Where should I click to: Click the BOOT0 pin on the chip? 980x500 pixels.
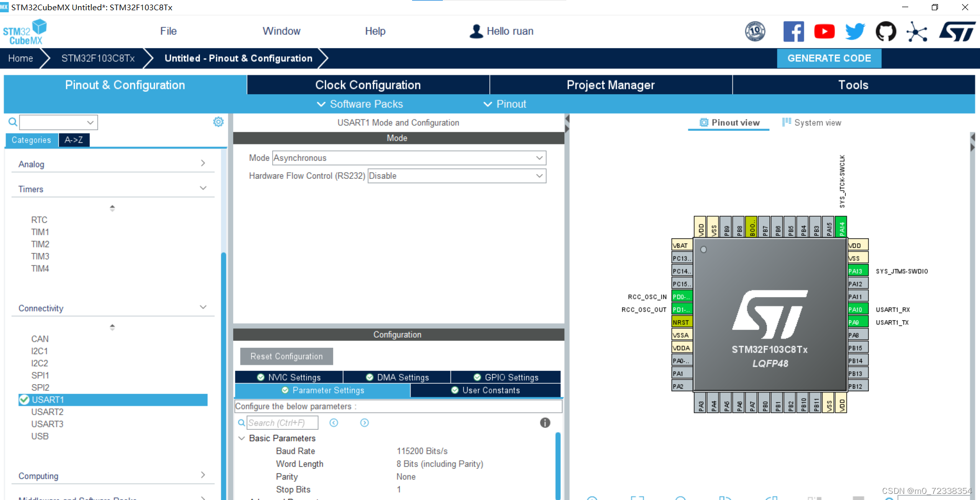click(751, 226)
